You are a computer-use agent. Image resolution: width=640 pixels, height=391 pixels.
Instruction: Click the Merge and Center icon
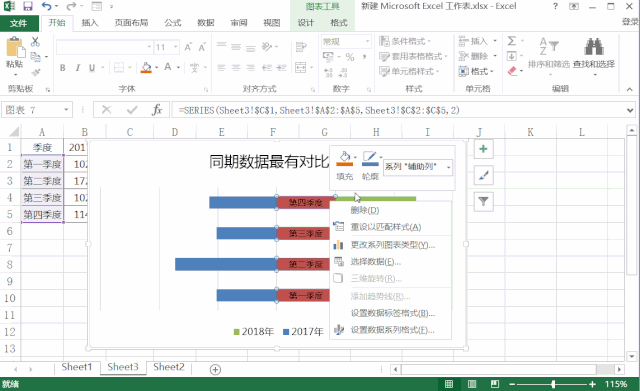(x=301, y=67)
